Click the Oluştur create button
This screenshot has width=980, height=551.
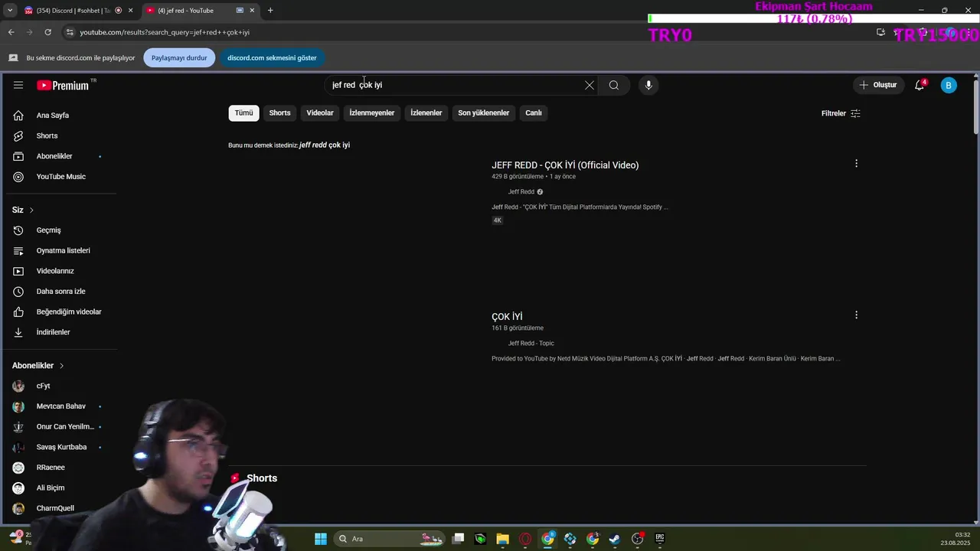click(877, 85)
